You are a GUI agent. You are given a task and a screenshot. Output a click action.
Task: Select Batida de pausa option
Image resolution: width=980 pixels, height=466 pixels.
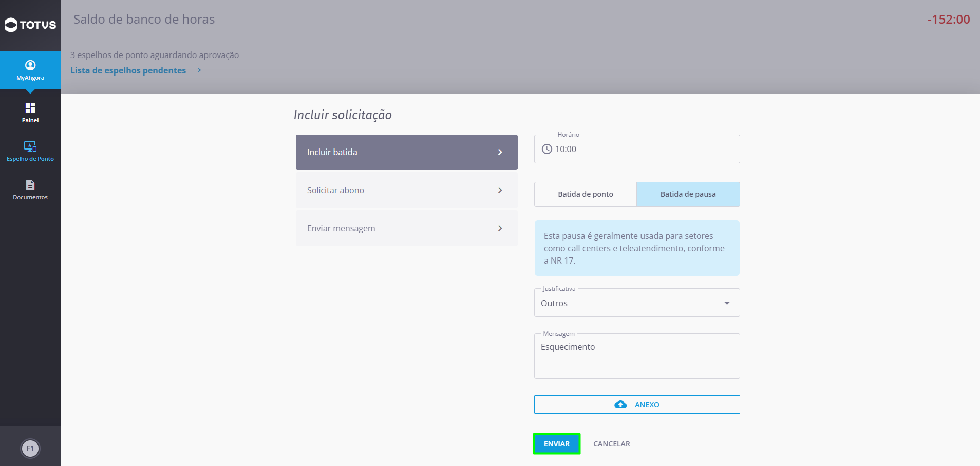(688, 194)
